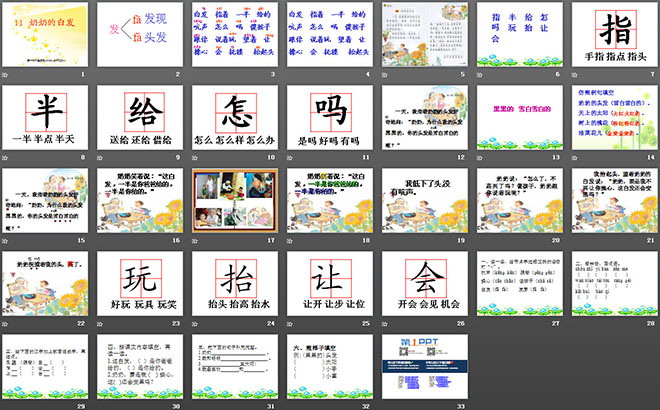Image resolution: width=660 pixels, height=410 pixels.
Task: Select slide 27 exercise one thumbnail
Action: [x=520, y=284]
